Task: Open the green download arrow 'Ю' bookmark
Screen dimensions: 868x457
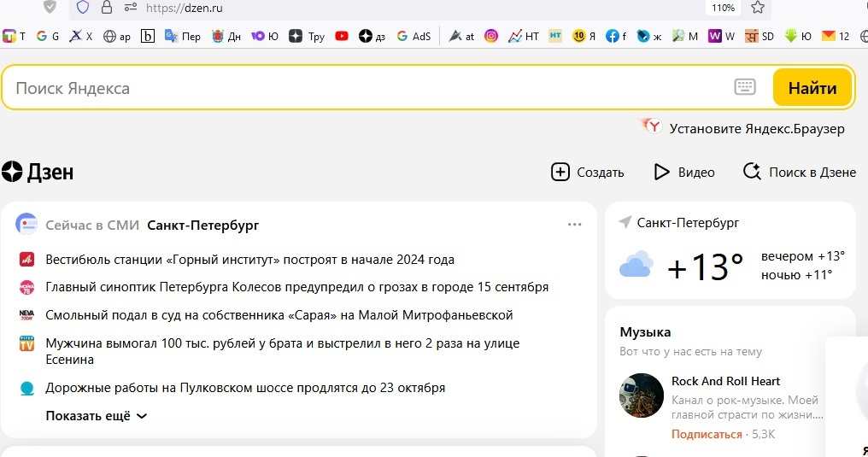Action: click(x=798, y=36)
